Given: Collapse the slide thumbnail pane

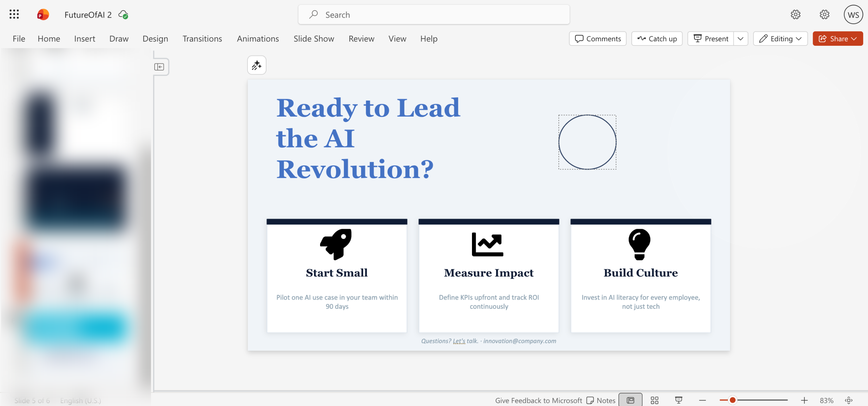Looking at the screenshot, I should 159,67.
